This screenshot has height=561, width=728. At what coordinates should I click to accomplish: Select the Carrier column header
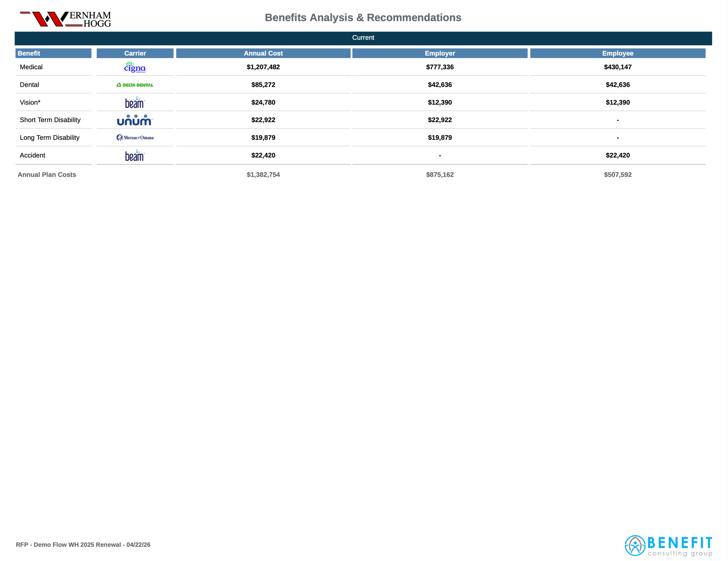pyautogui.click(x=135, y=53)
